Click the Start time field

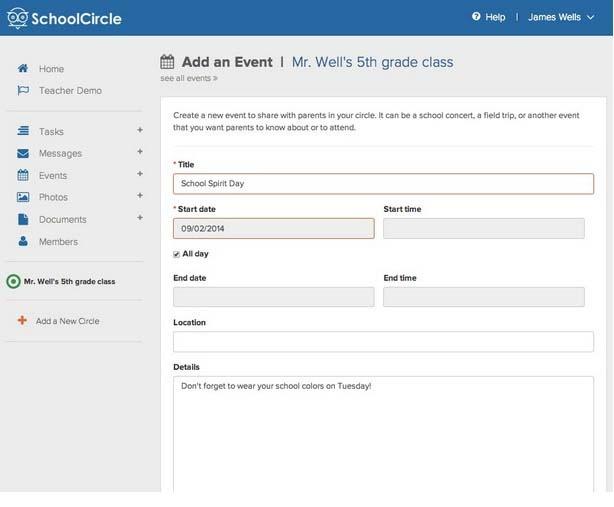point(484,228)
